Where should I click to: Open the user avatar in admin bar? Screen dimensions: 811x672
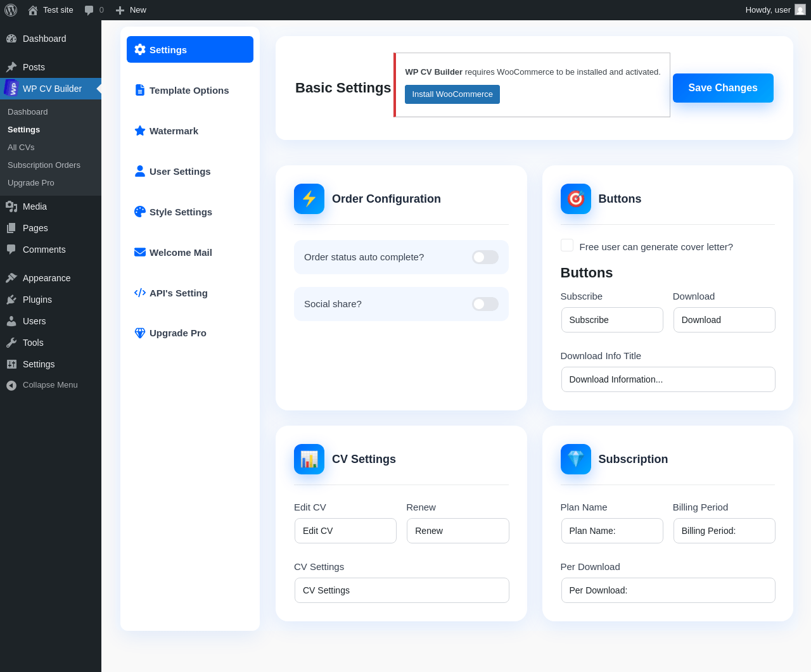800,10
